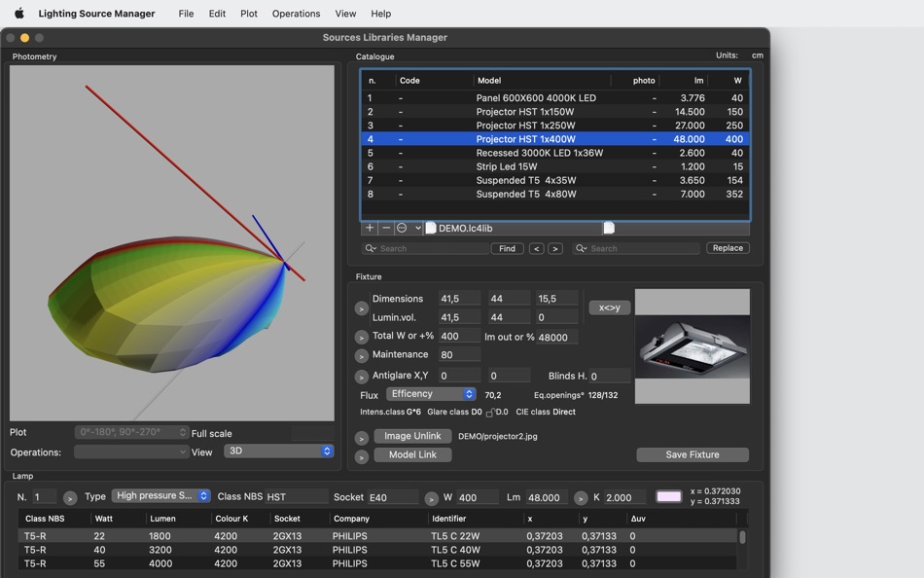Image resolution: width=924 pixels, height=578 pixels.
Task: Click the 3D photometry plot view
Action: pyautogui.click(x=171, y=243)
